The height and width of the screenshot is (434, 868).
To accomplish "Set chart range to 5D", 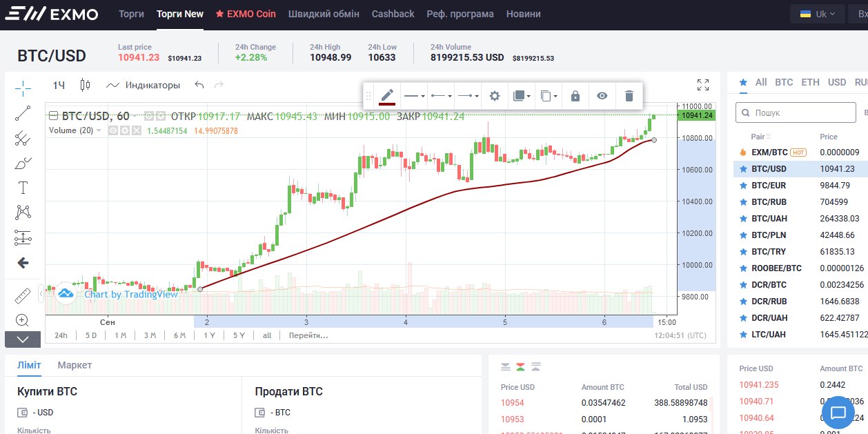I will (91, 335).
